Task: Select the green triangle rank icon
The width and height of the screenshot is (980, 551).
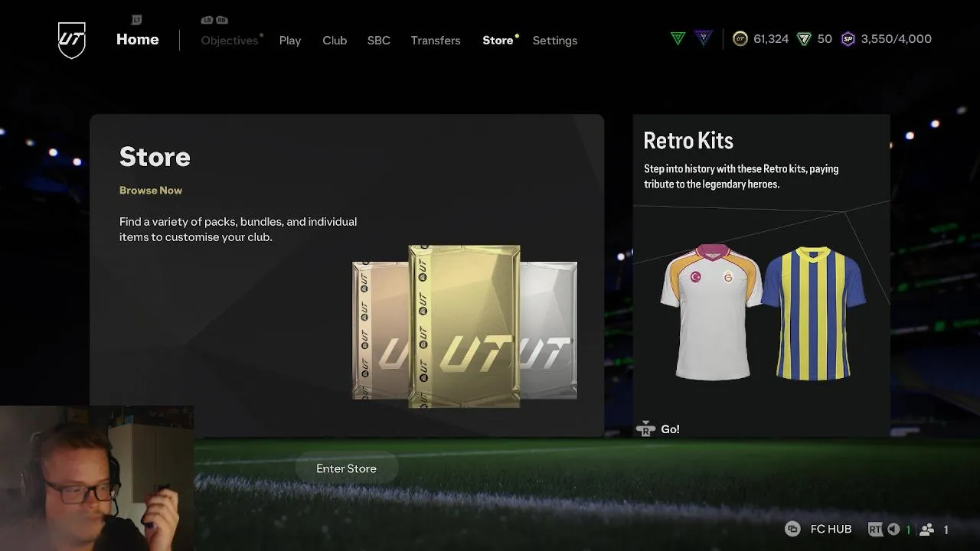Action: tap(678, 38)
